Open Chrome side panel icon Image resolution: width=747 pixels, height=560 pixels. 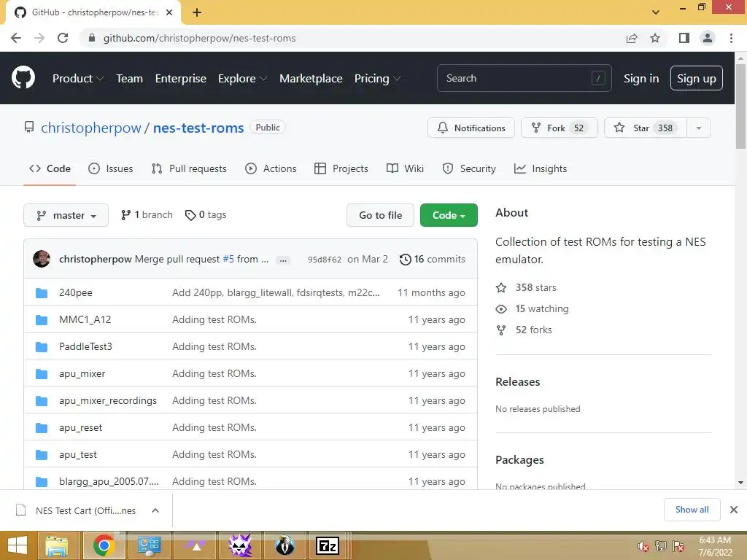click(684, 38)
